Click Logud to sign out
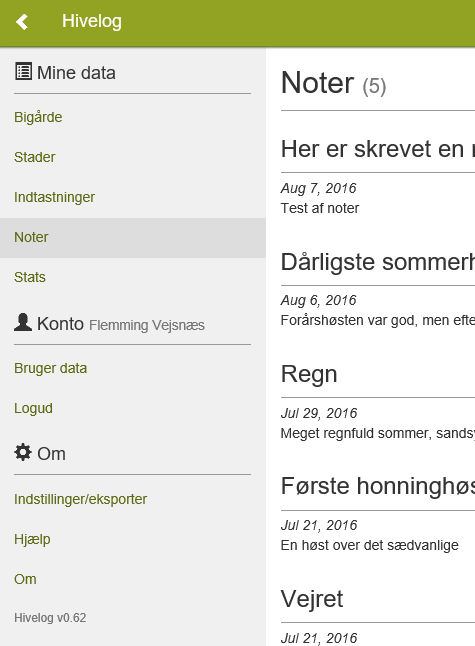The width and height of the screenshot is (475, 646). 33,408
